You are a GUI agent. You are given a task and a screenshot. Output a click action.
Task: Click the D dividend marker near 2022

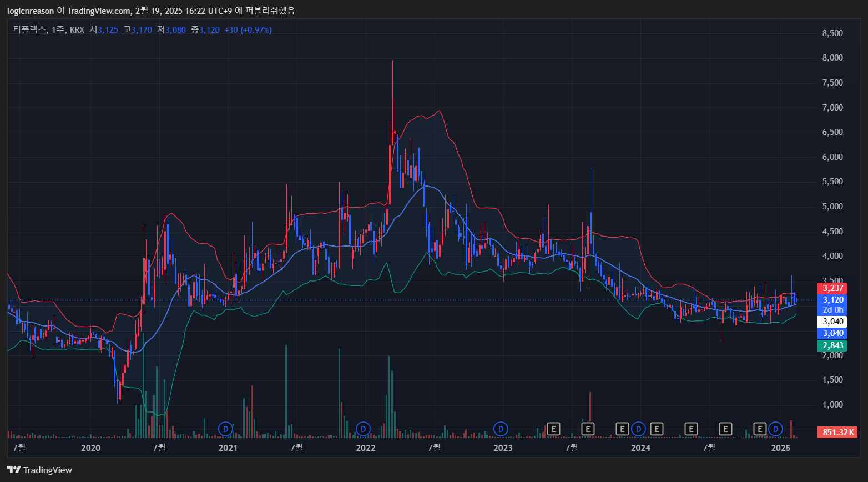[x=363, y=429]
